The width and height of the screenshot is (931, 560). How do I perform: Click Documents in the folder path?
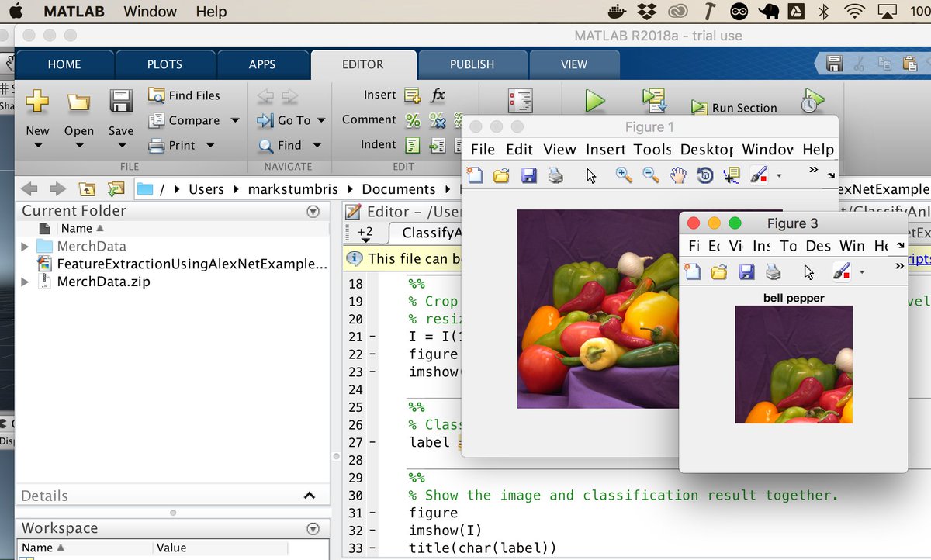tap(399, 189)
